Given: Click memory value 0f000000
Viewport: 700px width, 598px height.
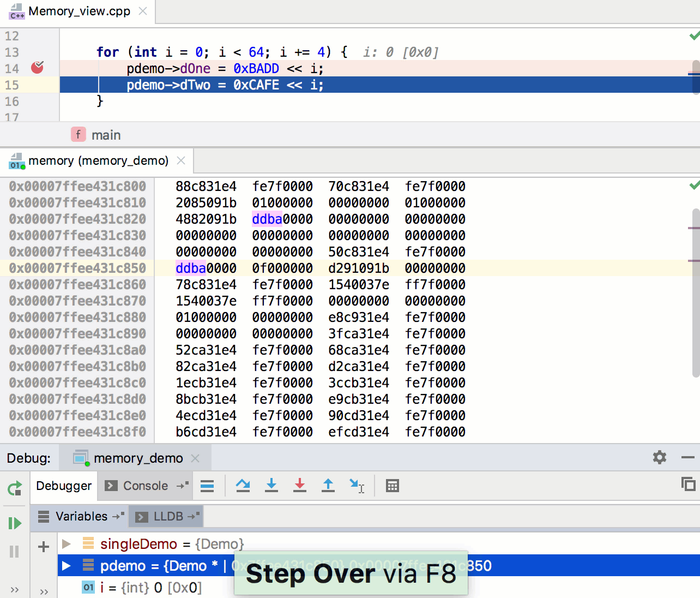Looking at the screenshot, I should (282, 268).
